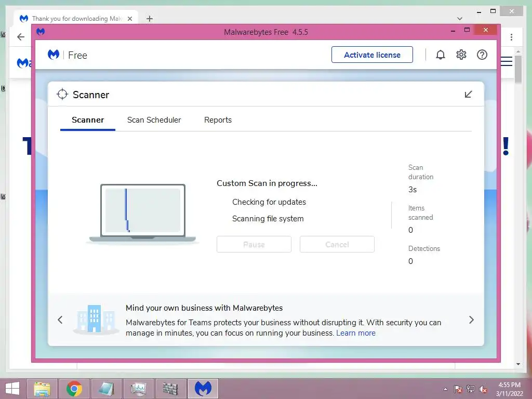Open File Explorer from the taskbar
532x399 pixels.
[x=42, y=389]
